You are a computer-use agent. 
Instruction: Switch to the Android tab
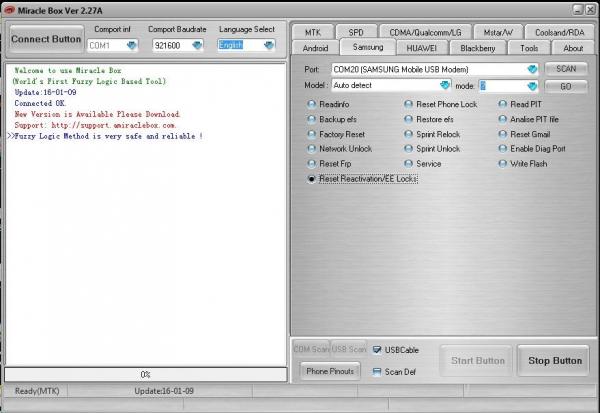click(315, 48)
